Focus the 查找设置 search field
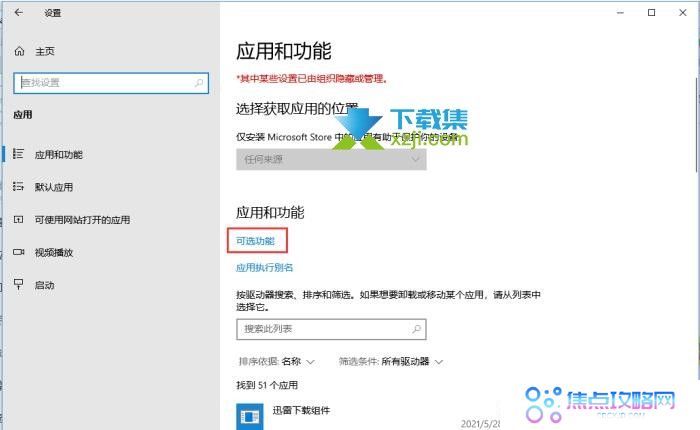The width and height of the screenshot is (700, 430). pos(111,83)
